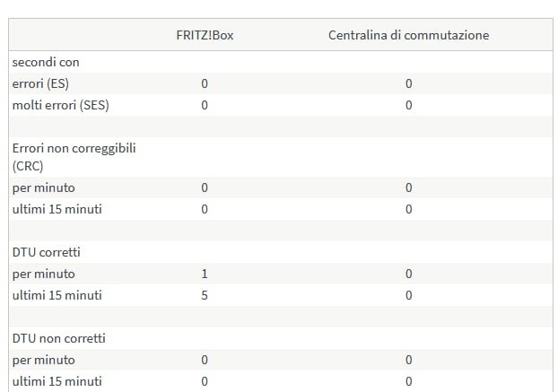The image size is (558, 392).
Task: Click the molti errori (SES) label
Action: pyautogui.click(x=60, y=105)
